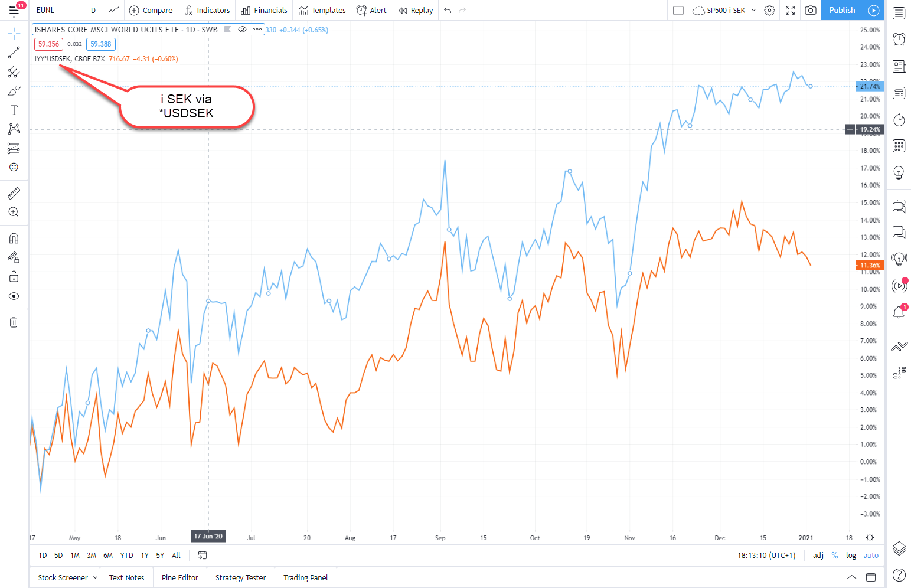This screenshot has height=588, width=911.
Task: Toggle log scale on price axis
Action: (x=851, y=555)
